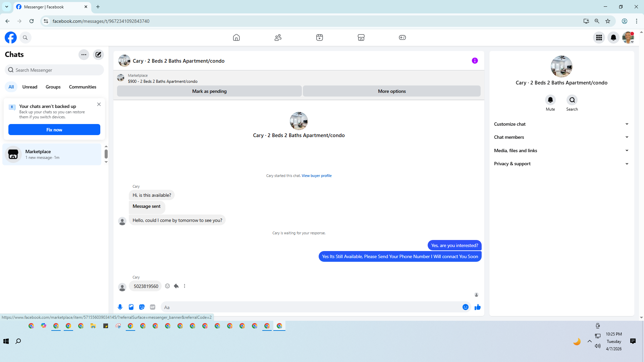Open the Gaming icon in top nav
This screenshot has height=362, width=644.
(x=402, y=38)
